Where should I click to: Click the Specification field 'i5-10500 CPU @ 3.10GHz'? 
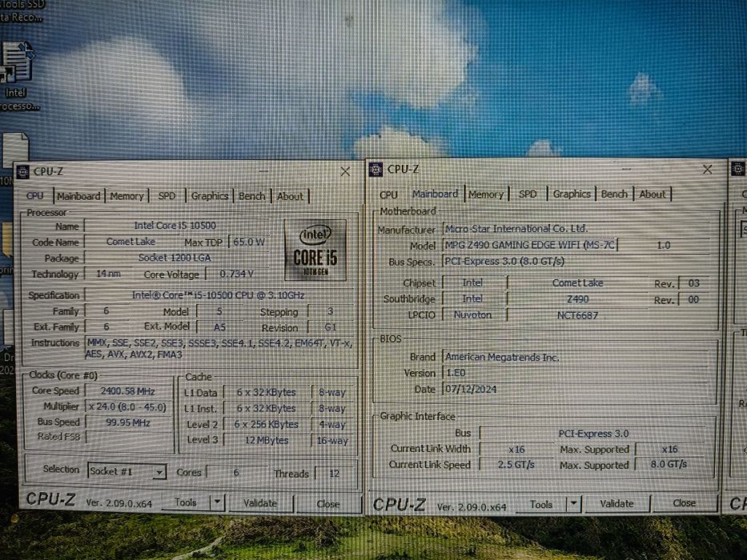point(219,295)
